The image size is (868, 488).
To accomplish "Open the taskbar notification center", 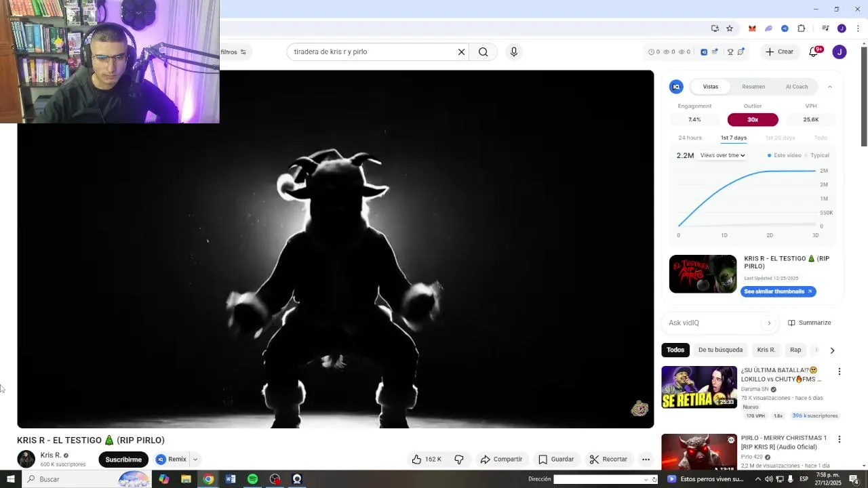I will pos(854,479).
